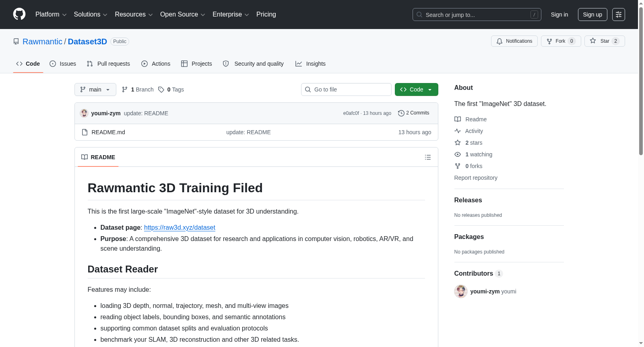
Task: Click Report repository link
Action: 476,178
